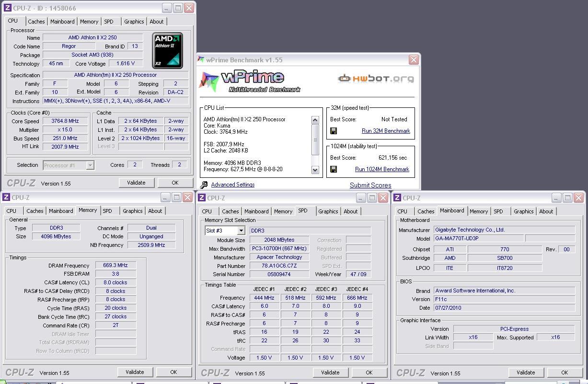Click down arrow of CPU List scrollbar
The width and height of the screenshot is (588, 384).
(315, 170)
